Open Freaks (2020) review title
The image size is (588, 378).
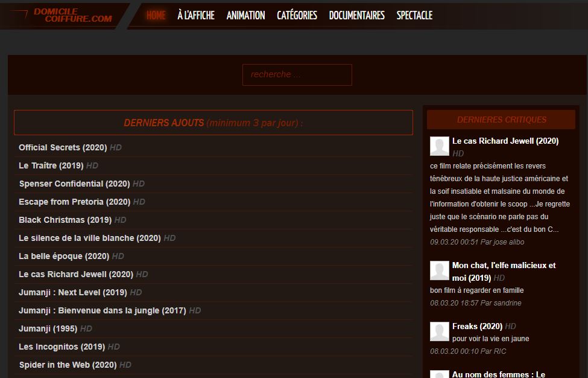click(477, 326)
